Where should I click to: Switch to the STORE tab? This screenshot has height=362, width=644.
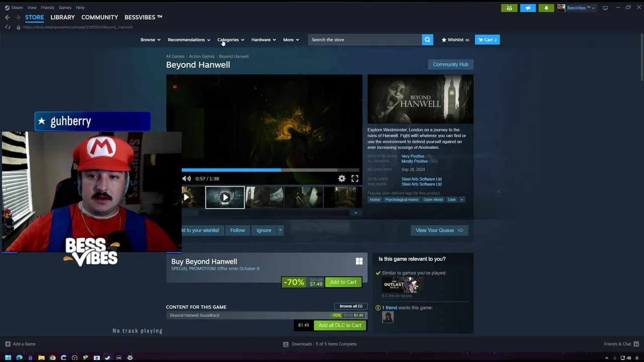pos(35,17)
